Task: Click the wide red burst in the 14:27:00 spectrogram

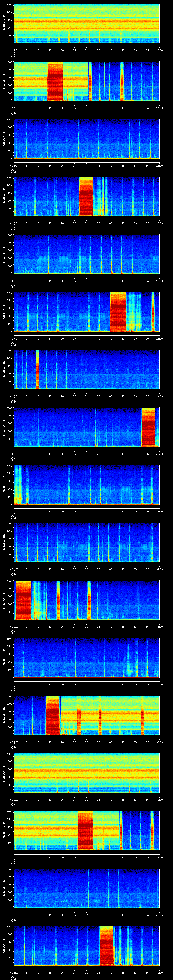Action: (118, 312)
